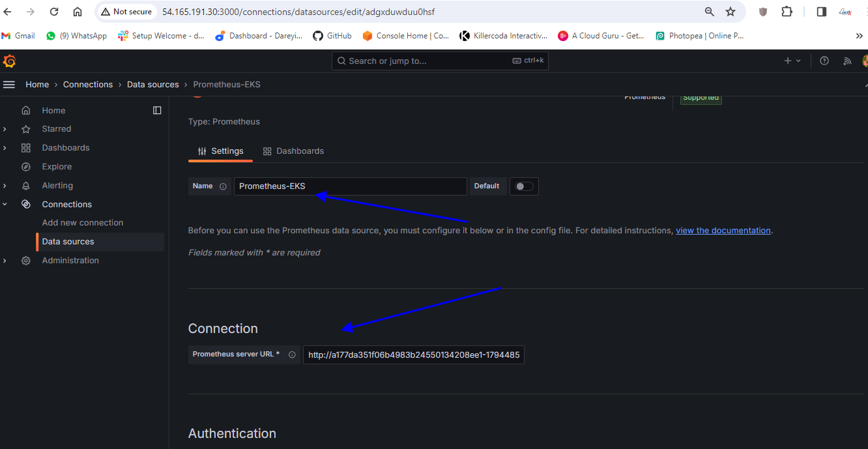Click Data sources in the breadcrumb
Viewport: 868px width, 449px height.
click(152, 85)
